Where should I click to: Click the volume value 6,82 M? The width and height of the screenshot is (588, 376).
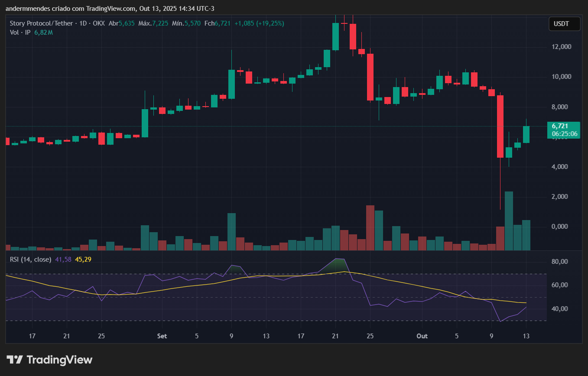pyautogui.click(x=43, y=32)
